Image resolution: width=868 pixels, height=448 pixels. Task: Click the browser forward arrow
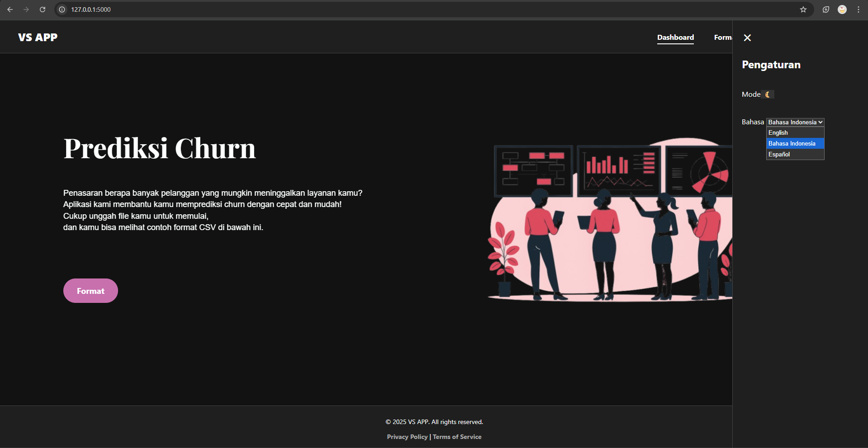[26, 9]
